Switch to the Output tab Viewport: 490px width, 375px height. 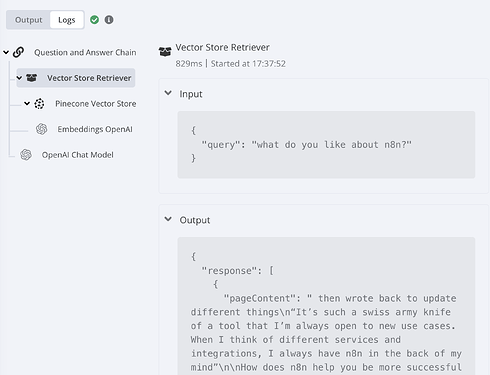(29, 20)
